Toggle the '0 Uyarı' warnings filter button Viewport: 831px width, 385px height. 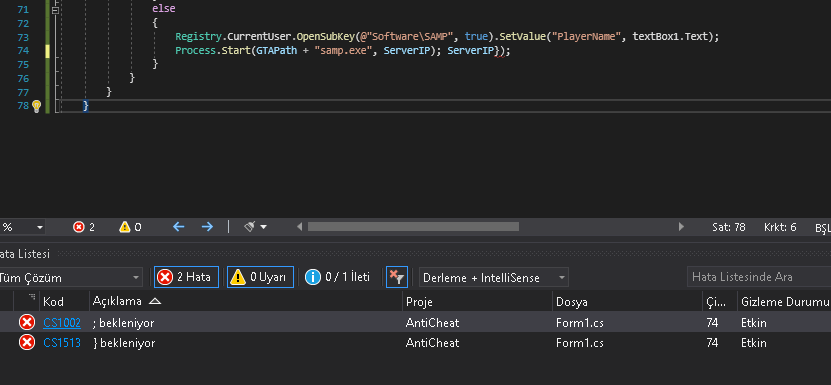[x=260, y=277]
